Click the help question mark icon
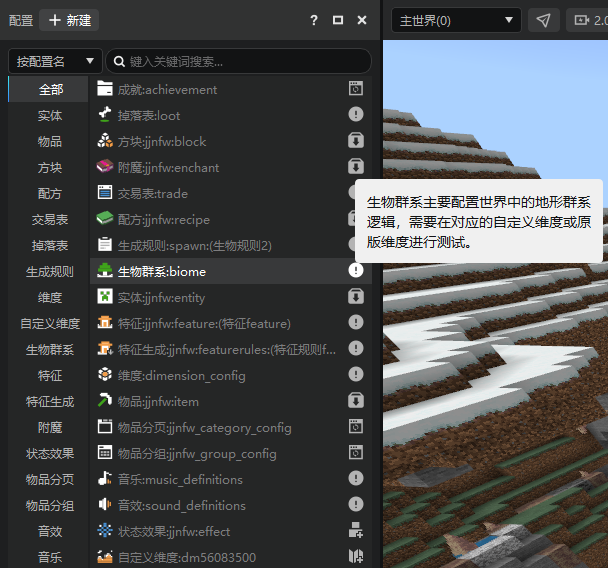Viewport: 608px width, 568px height. [x=314, y=20]
